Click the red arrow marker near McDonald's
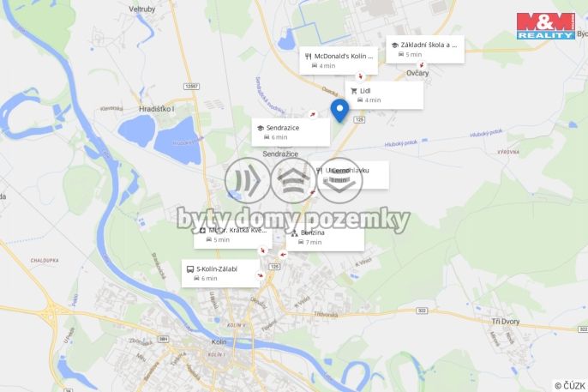588x392 pixels. pos(361,76)
